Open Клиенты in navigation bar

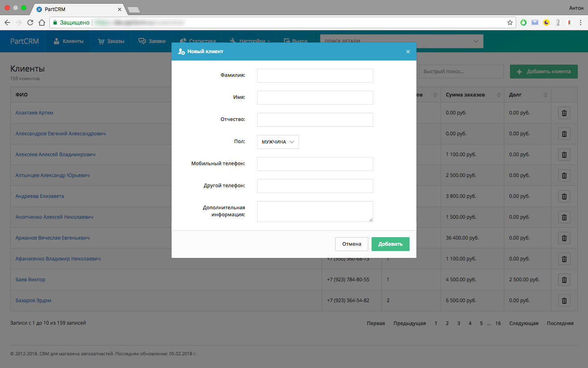tap(69, 41)
